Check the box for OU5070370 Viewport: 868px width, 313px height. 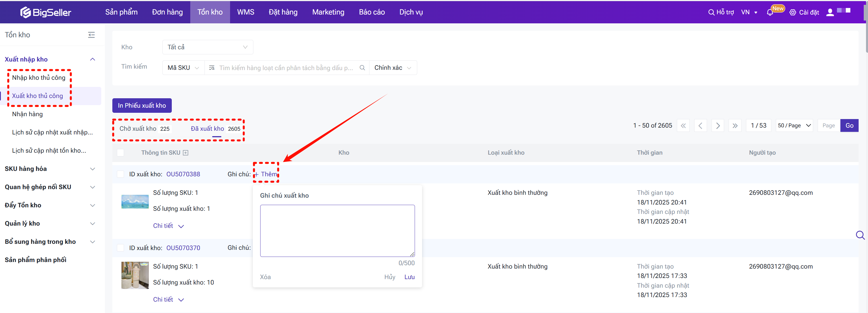(x=120, y=248)
